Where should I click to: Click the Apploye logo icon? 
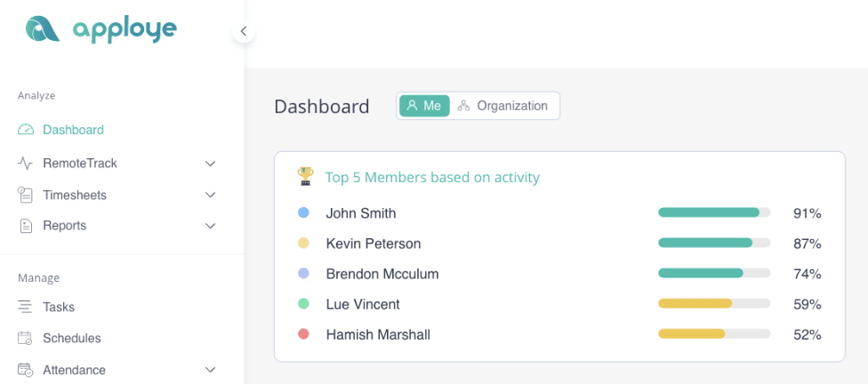point(42,29)
